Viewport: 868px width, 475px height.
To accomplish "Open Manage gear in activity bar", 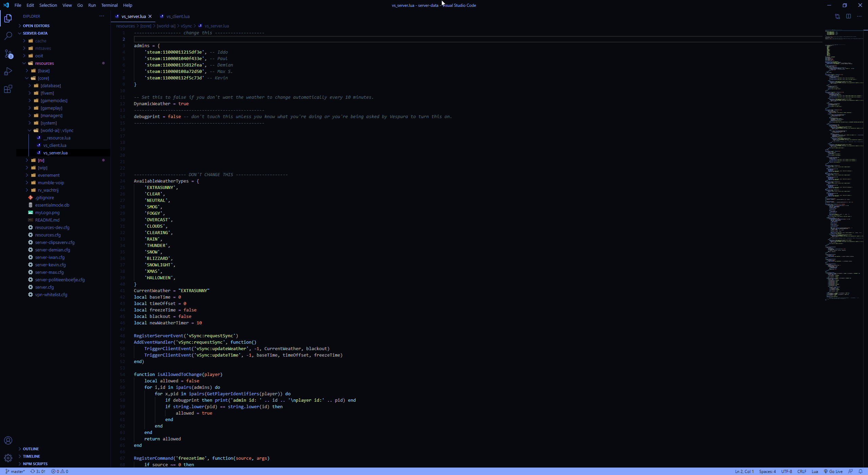I will pos(8,458).
